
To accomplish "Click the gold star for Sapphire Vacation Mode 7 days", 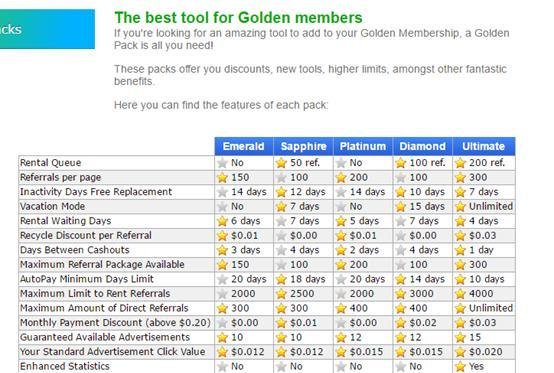I will 281,206.
